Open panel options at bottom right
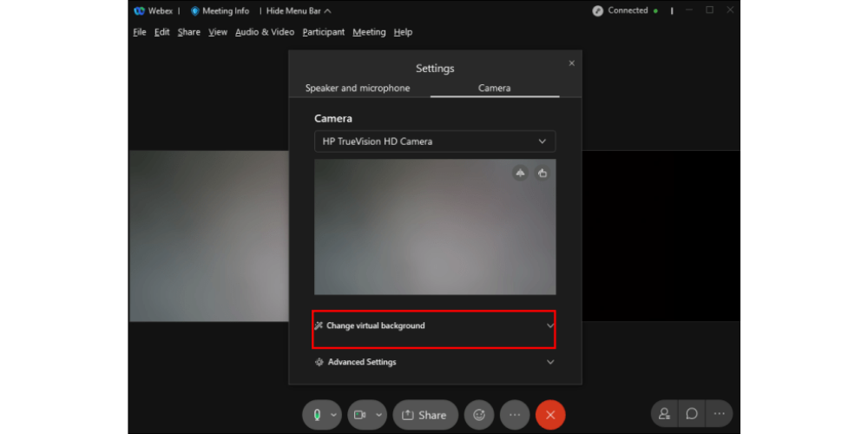868x434 pixels. click(x=719, y=414)
